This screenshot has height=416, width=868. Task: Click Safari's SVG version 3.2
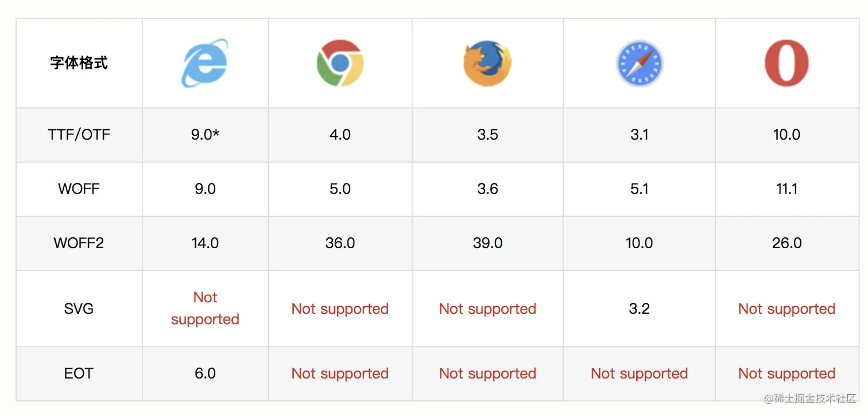tap(639, 309)
